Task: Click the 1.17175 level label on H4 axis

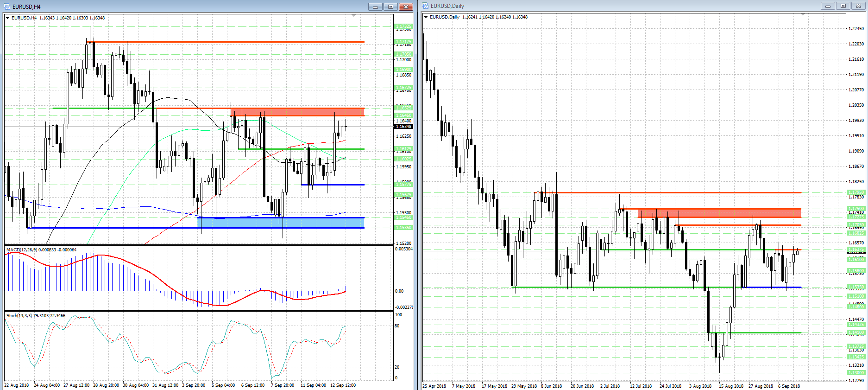Action: (x=403, y=42)
